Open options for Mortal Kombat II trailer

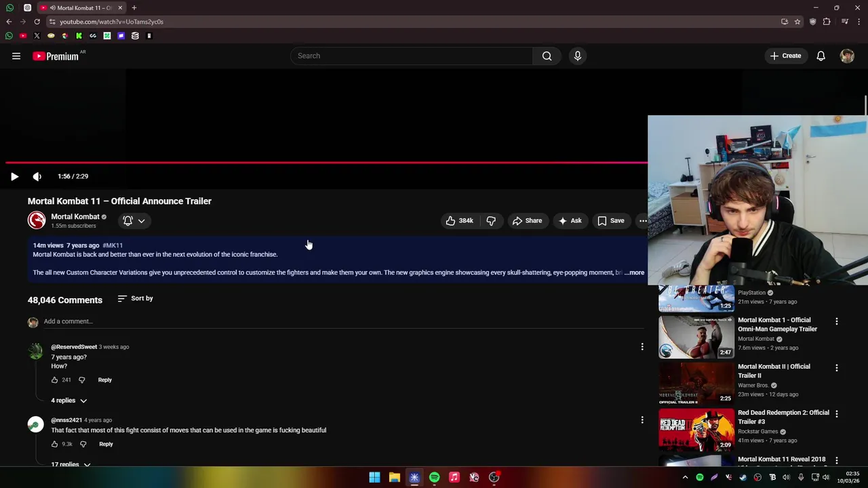(836, 368)
